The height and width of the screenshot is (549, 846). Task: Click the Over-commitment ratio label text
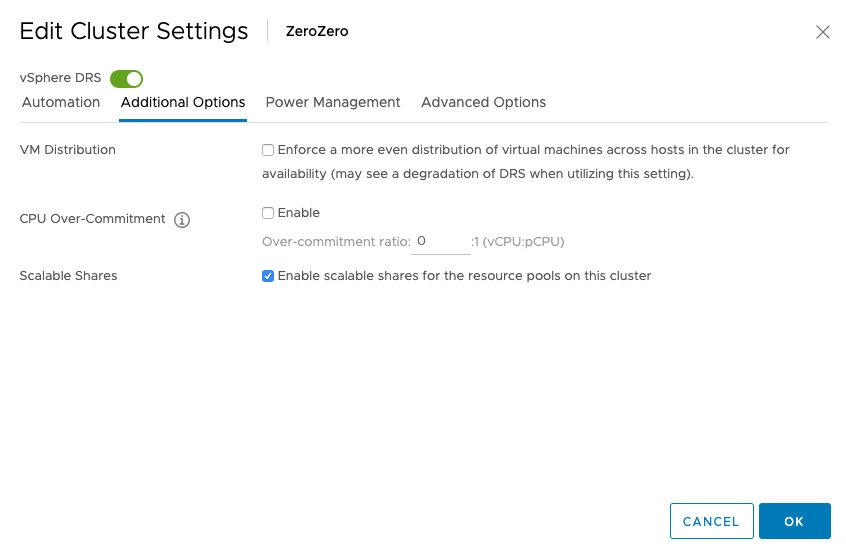pyautogui.click(x=336, y=242)
